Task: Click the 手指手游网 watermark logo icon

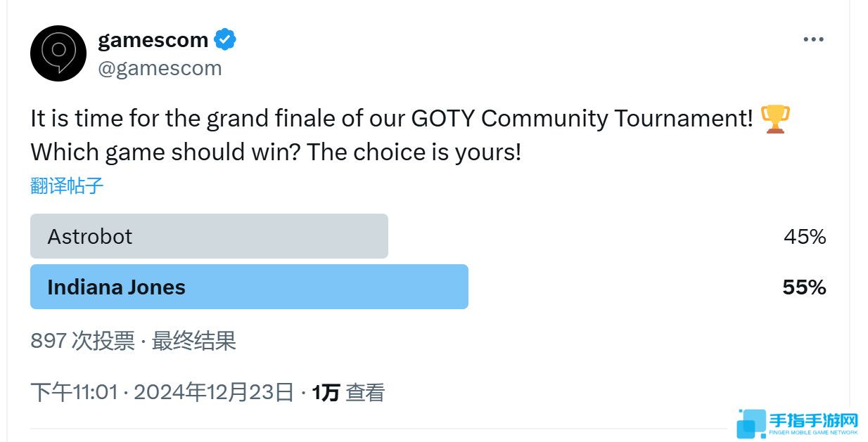Action: tap(751, 424)
